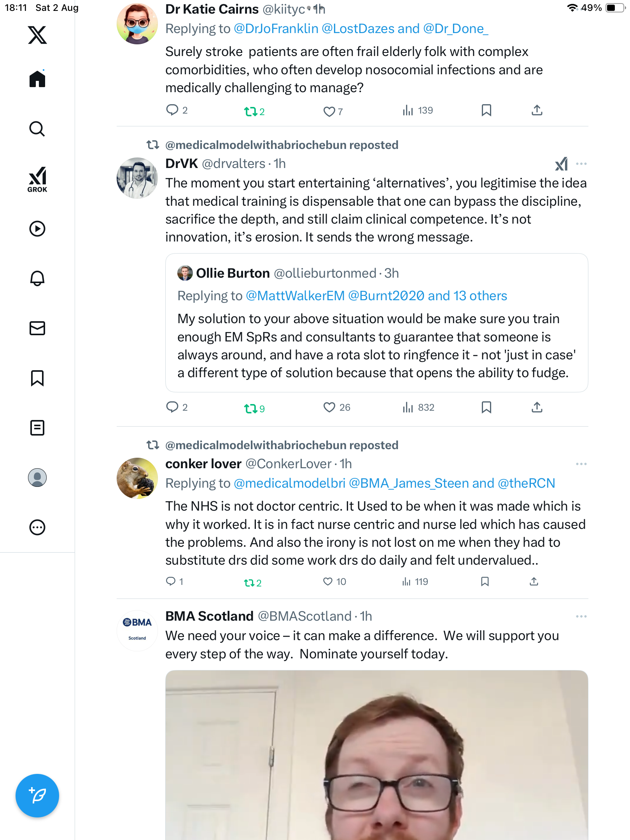The height and width of the screenshot is (840, 630).
Task: Open Notifications bell in sidebar
Action: (37, 278)
